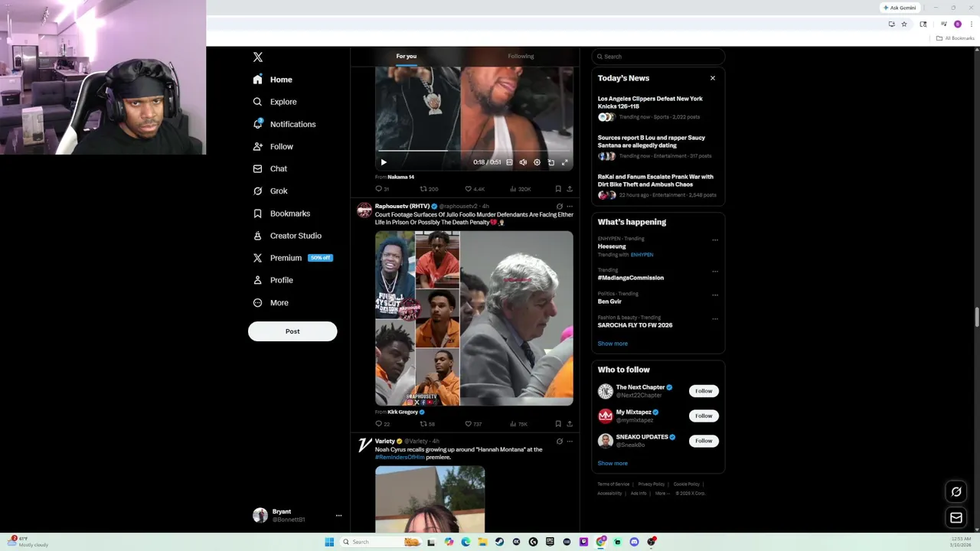Open the floating messages envelope button
This screenshot has width=980, height=551.
coord(956,518)
